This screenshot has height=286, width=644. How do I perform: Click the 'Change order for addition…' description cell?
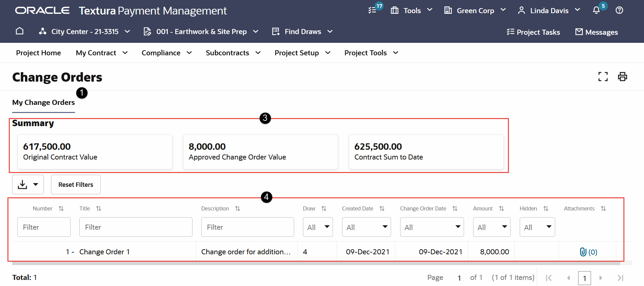pyautogui.click(x=246, y=252)
